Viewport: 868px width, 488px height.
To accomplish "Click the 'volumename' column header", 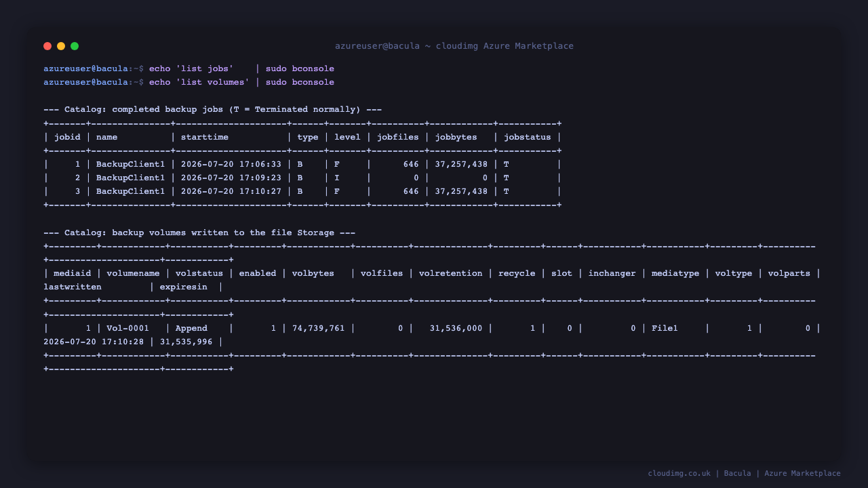I will [134, 274].
